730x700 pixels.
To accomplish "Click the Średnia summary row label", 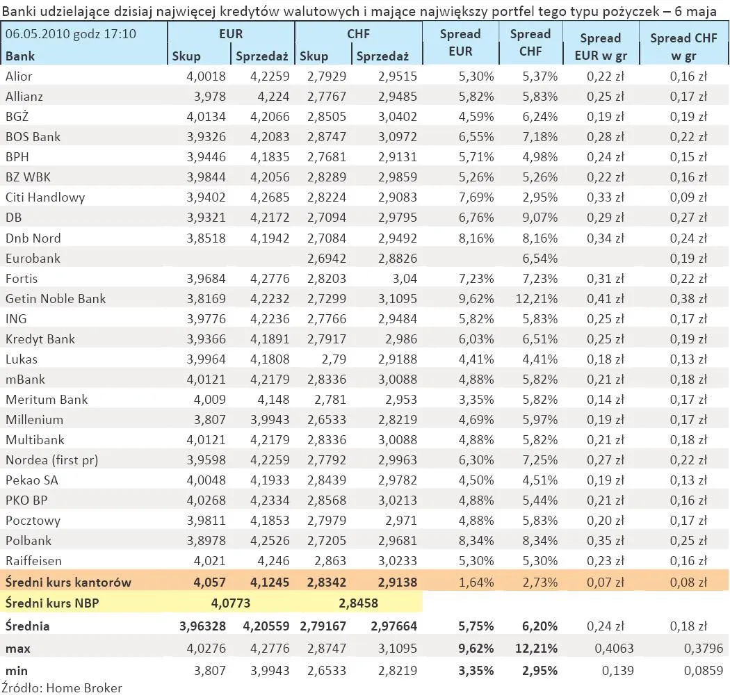I will (x=28, y=626).
